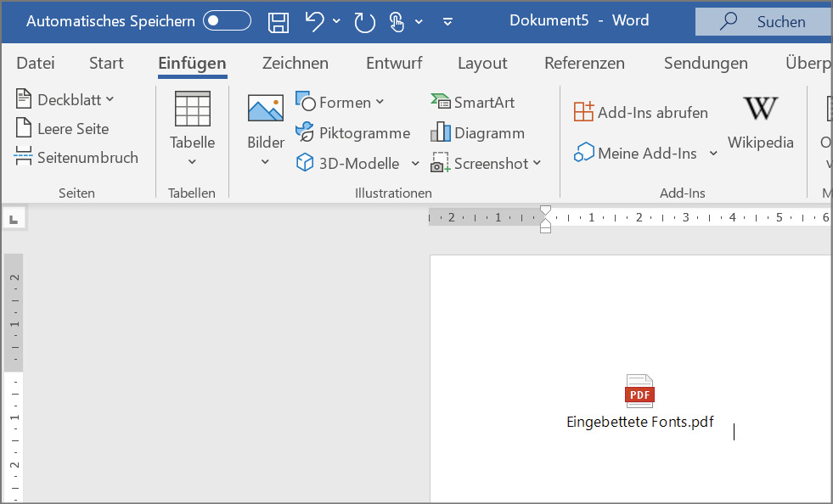Viewport: 833px width, 504px height.
Task: Toggle Automatisches Speichern off
Action: 226,21
